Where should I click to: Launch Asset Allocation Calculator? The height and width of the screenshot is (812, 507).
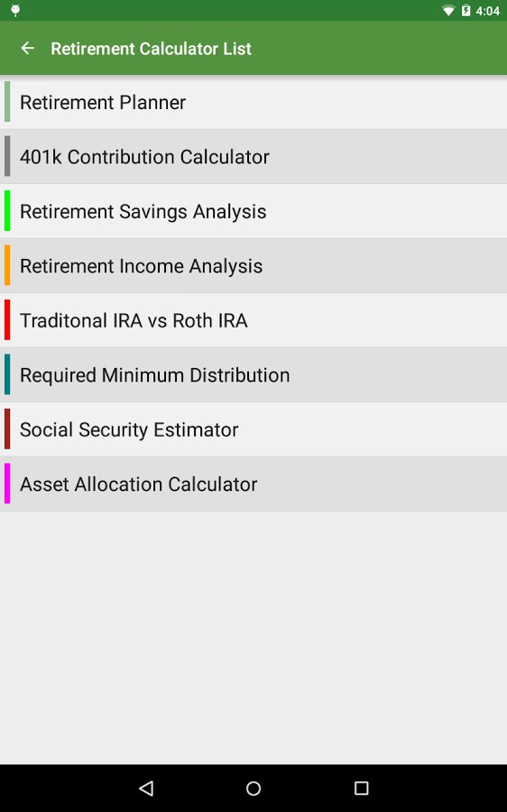click(x=253, y=484)
